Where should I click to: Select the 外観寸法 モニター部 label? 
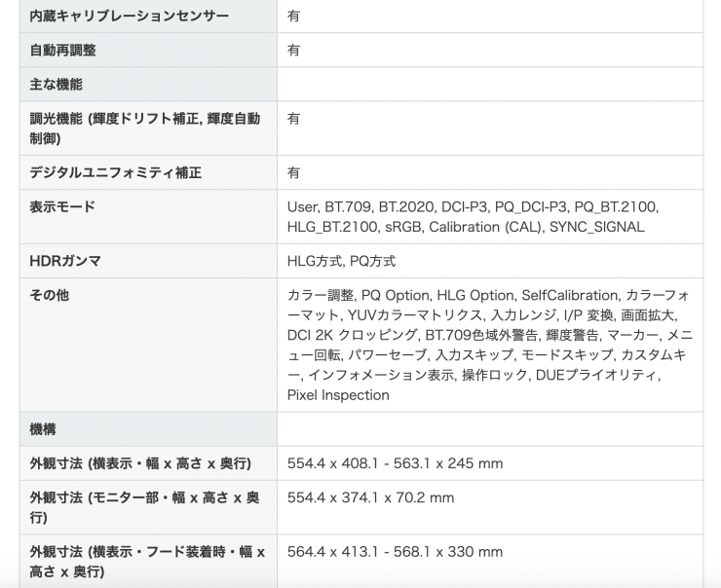click(145, 506)
